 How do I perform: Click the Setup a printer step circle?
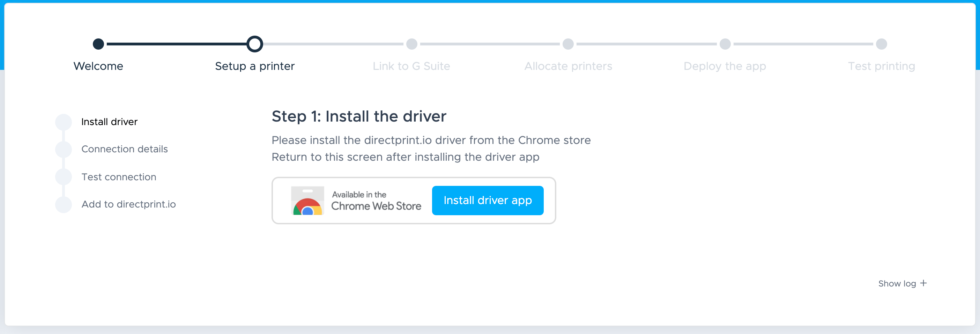point(254,44)
